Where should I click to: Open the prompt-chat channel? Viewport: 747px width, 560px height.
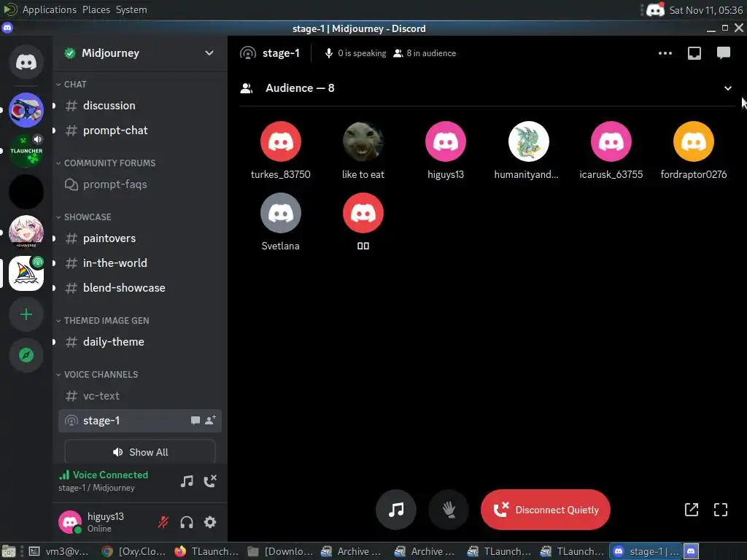coord(139,131)
